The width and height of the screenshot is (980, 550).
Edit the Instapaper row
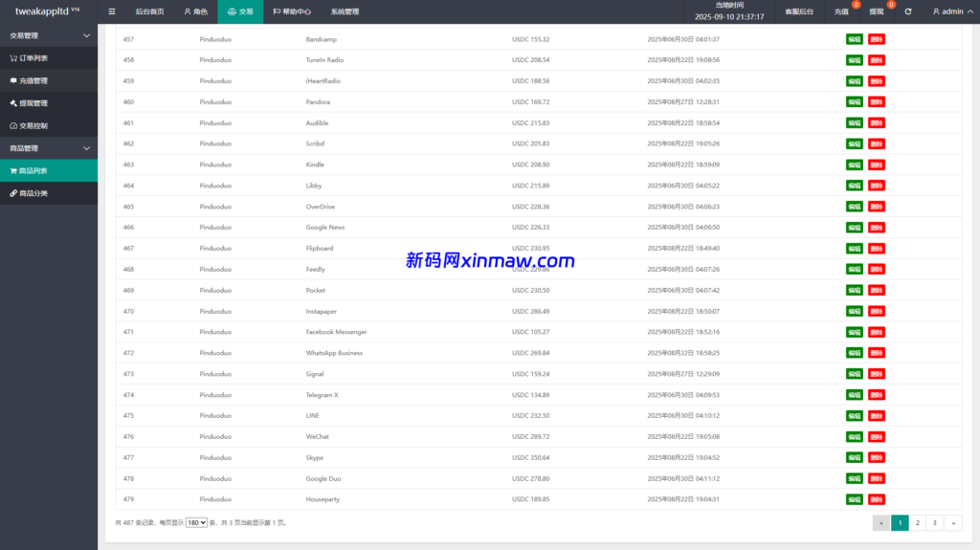tap(854, 311)
